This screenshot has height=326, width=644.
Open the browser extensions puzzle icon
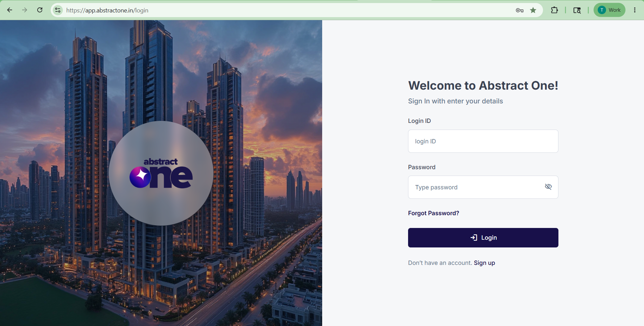[x=554, y=10]
